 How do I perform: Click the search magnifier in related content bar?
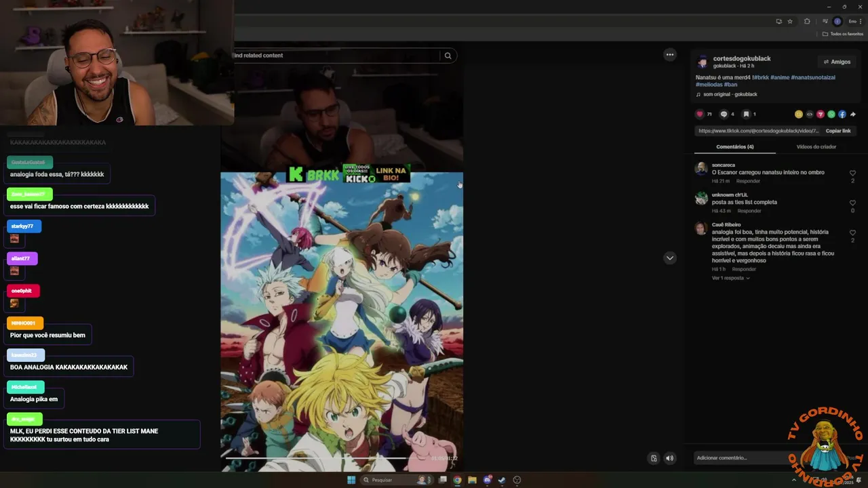[x=448, y=56]
